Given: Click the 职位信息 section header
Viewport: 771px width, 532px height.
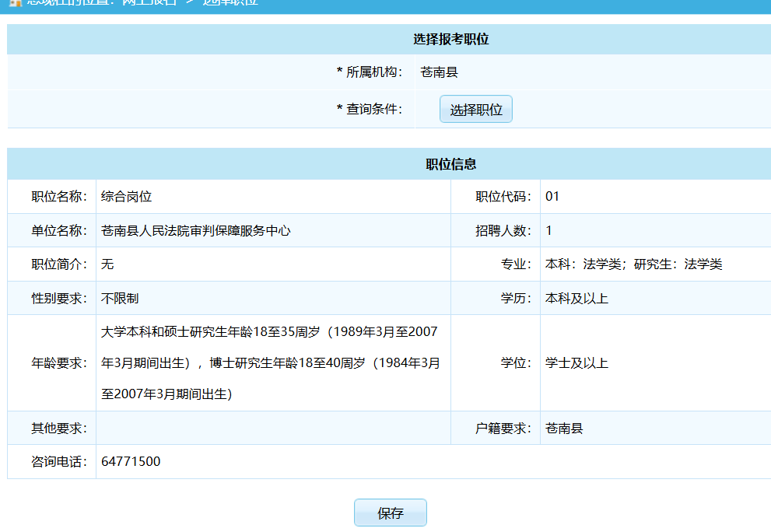Looking at the screenshot, I should [x=450, y=164].
